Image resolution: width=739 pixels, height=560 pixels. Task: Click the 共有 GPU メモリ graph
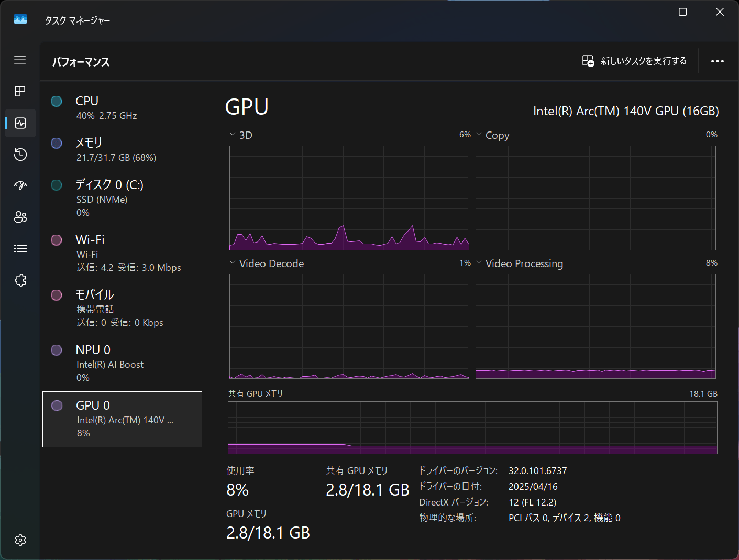pos(472,427)
